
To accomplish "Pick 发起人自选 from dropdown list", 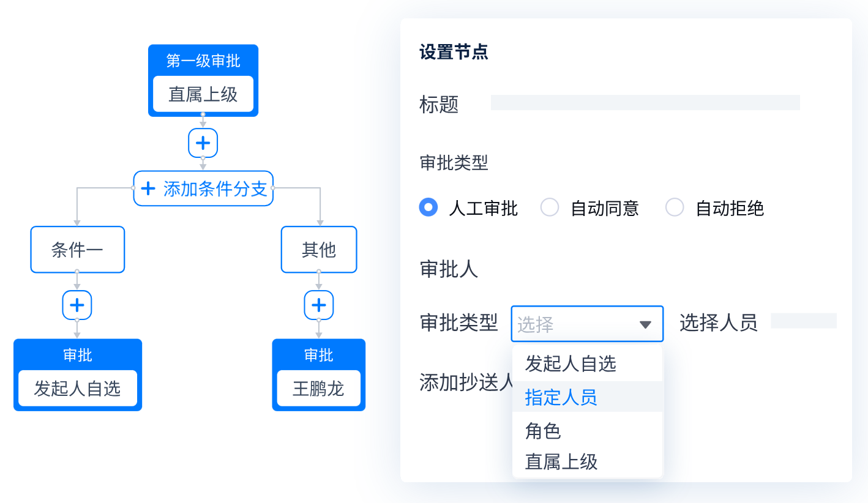I will click(x=571, y=364).
